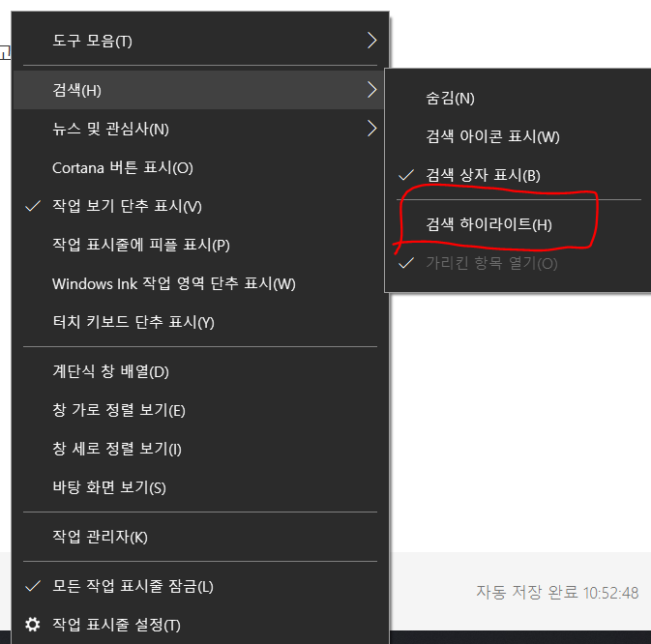This screenshot has height=644, width=651.
Task: Click the 자동 저장 완료 status text
Action: 557,592
